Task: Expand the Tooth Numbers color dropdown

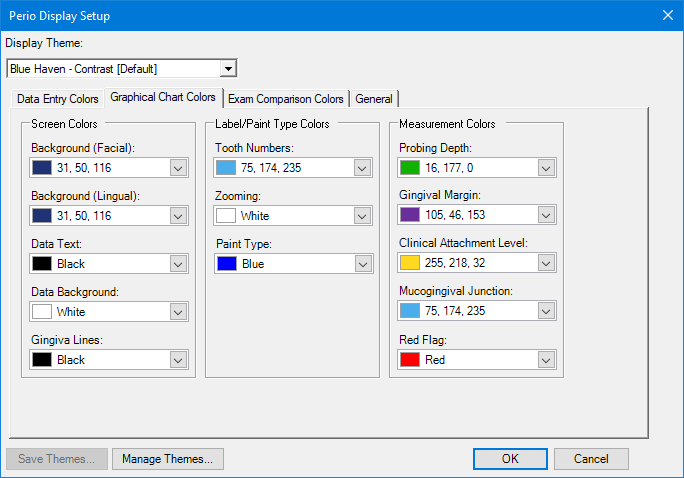Action: [361, 168]
